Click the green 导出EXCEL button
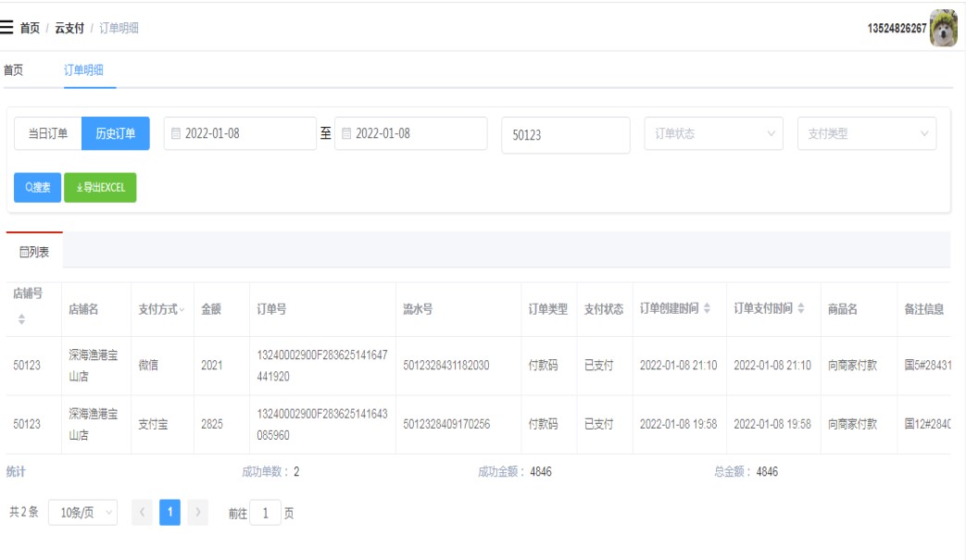966x560 pixels. click(100, 187)
